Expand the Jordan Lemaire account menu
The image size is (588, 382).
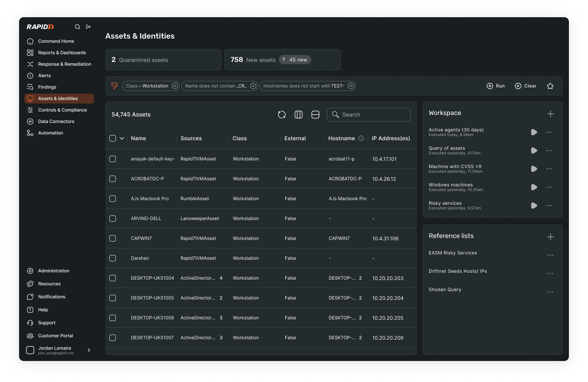click(x=89, y=350)
